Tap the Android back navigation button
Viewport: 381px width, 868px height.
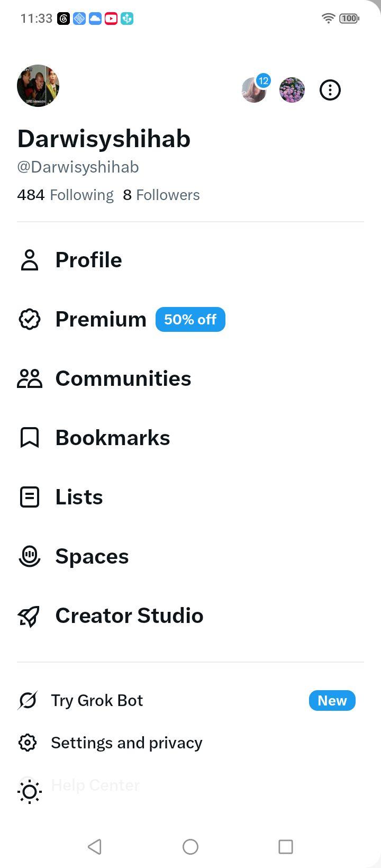(95, 846)
